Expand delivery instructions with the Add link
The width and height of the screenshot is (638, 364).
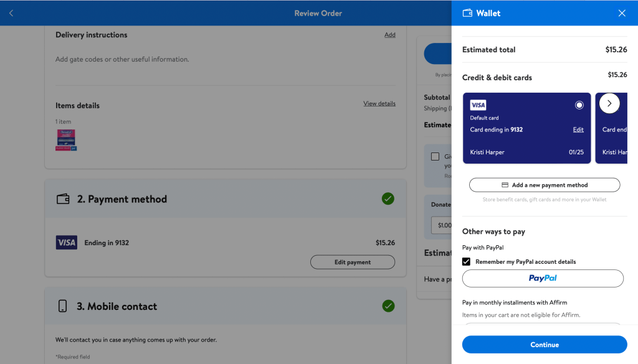click(x=390, y=34)
